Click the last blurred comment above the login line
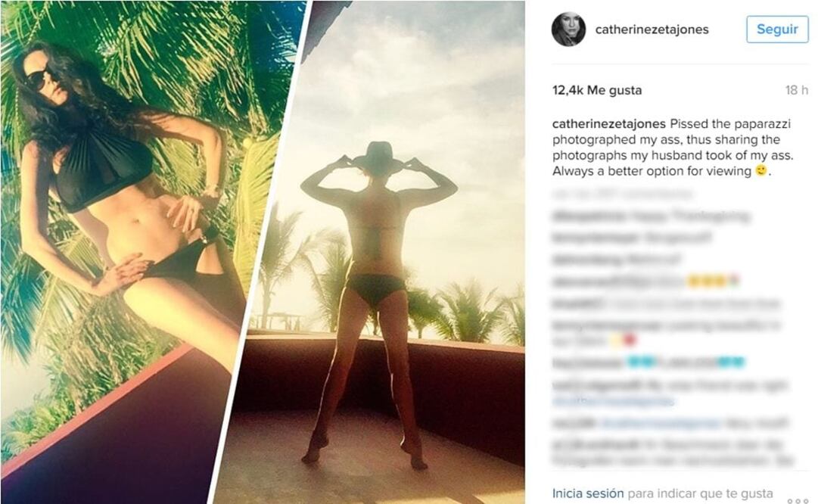This screenshot has height=504, width=818. click(673, 453)
